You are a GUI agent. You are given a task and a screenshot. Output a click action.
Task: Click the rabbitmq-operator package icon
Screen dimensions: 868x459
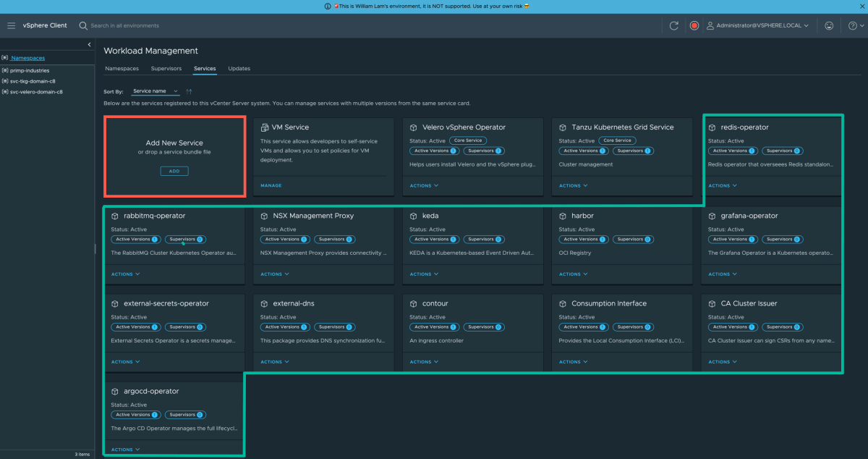(x=115, y=216)
